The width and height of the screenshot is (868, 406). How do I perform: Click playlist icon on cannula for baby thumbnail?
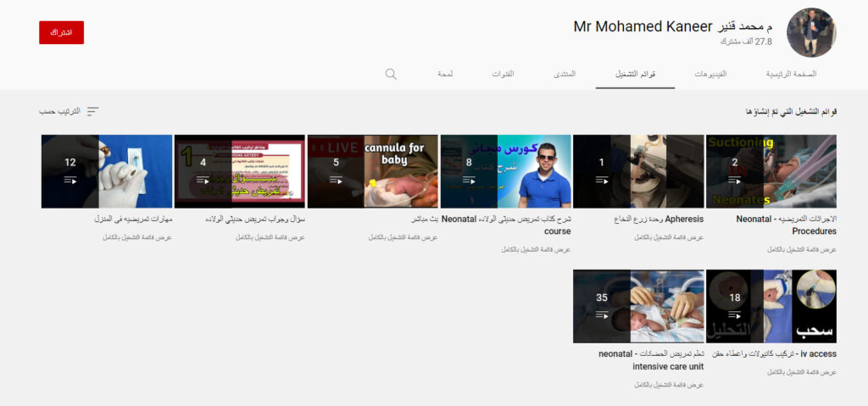tap(336, 180)
